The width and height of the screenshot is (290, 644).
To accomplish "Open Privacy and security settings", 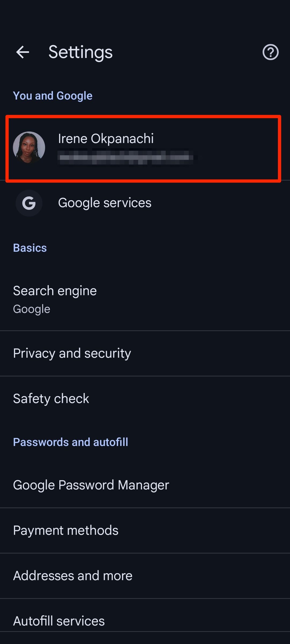I will coord(72,353).
